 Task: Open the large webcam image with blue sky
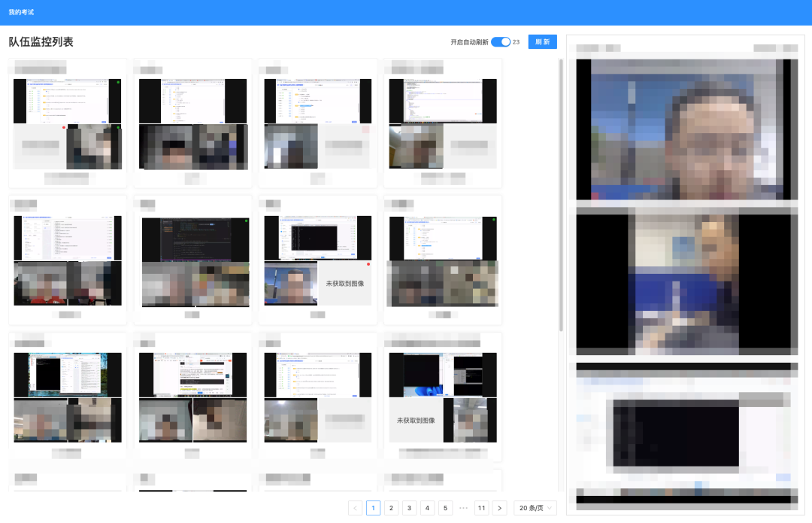(686, 129)
